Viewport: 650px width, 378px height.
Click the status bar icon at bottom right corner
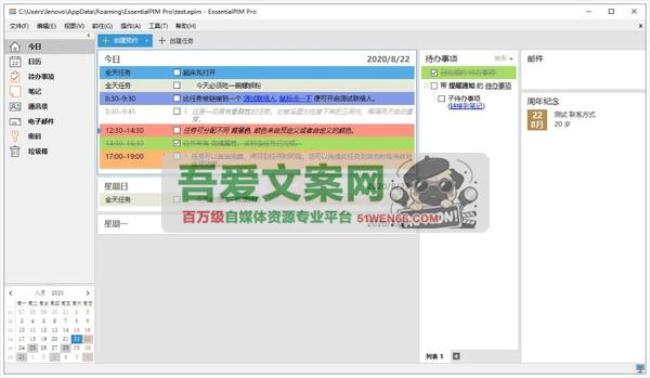pyautogui.click(x=641, y=368)
